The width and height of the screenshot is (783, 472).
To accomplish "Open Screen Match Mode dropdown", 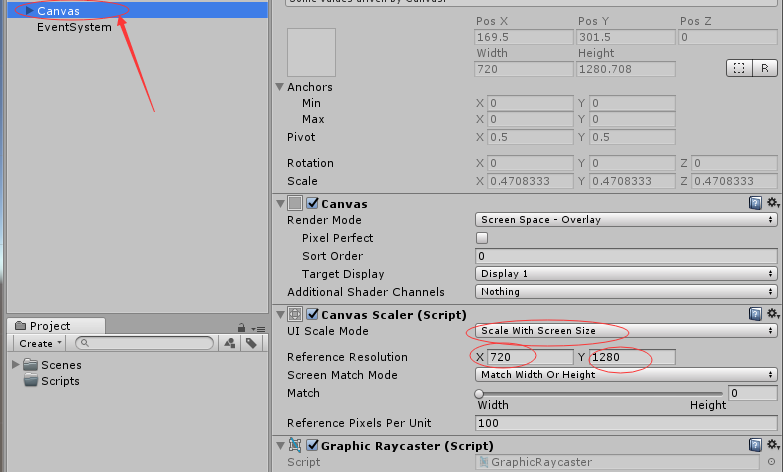I will click(626, 375).
